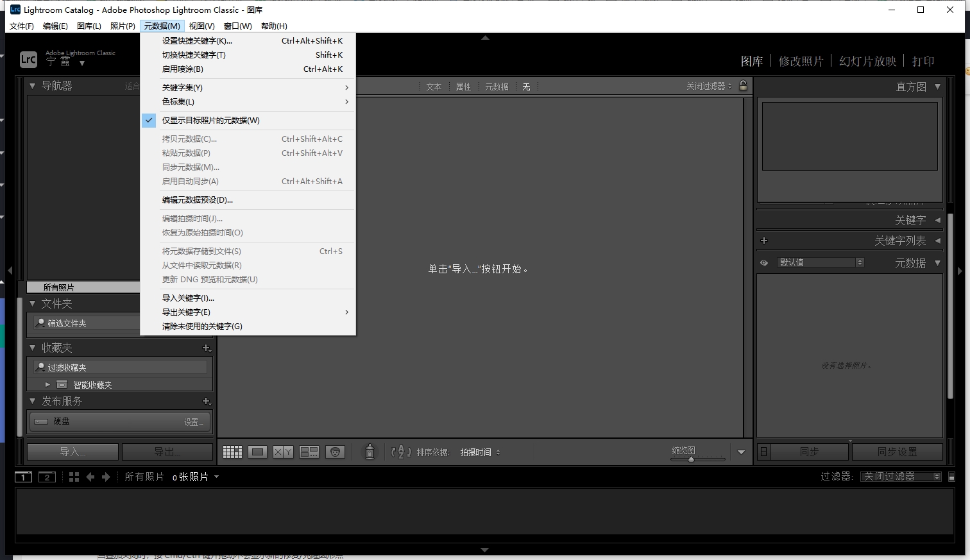The image size is (970, 560).
Task: Click second window display button 2
Action: click(x=47, y=477)
